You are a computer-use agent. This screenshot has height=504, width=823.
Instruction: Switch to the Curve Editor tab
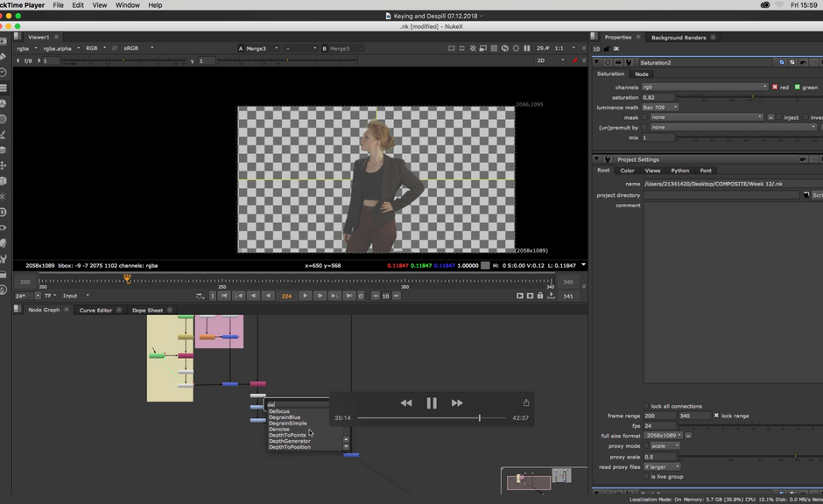[x=95, y=310]
